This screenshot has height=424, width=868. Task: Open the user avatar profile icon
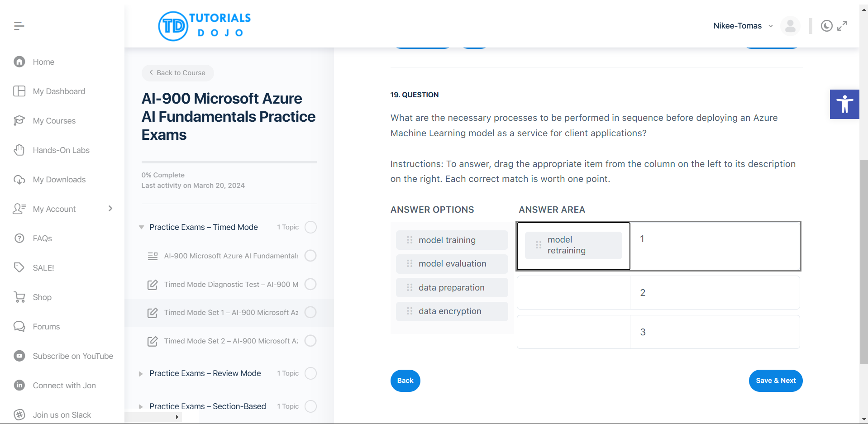(x=790, y=26)
